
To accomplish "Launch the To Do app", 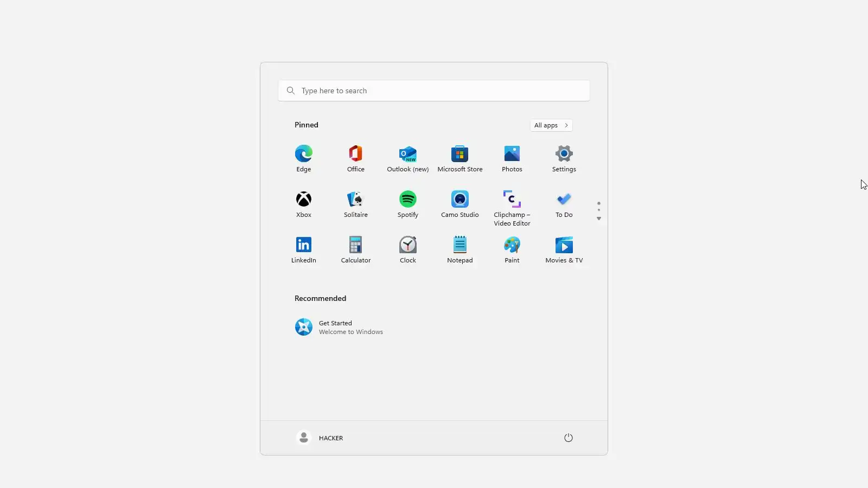I will coord(564,204).
